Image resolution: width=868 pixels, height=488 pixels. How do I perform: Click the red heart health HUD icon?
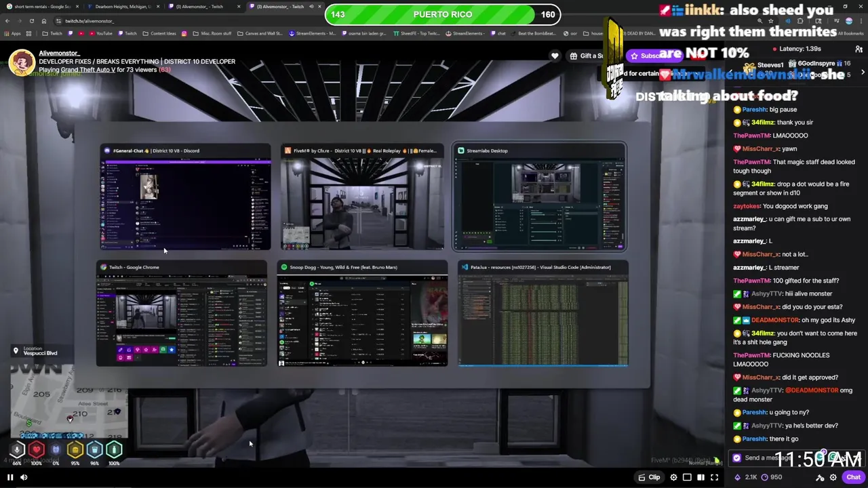click(x=37, y=449)
